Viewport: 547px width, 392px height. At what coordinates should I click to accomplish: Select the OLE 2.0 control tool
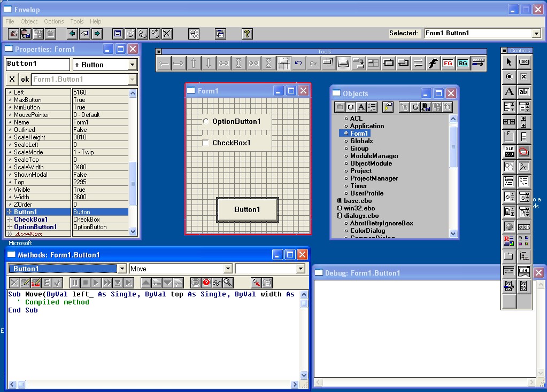pos(509,152)
